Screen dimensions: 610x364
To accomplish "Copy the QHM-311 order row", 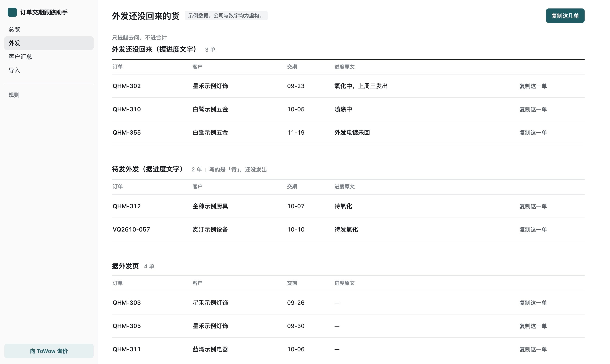I will 533,349.
